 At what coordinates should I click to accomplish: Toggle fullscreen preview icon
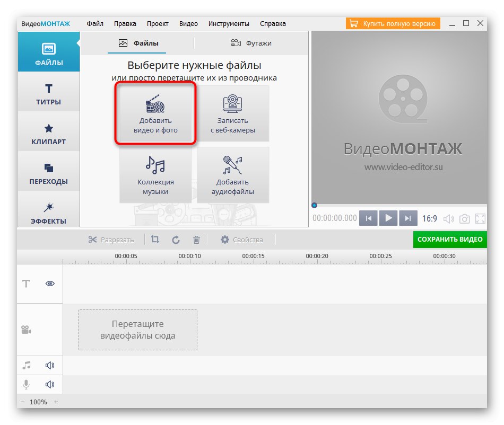click(480, 219)
